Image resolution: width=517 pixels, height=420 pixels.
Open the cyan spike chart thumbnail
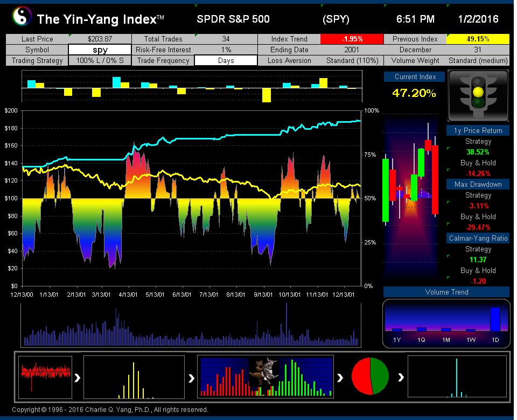[x=457, y=376]
